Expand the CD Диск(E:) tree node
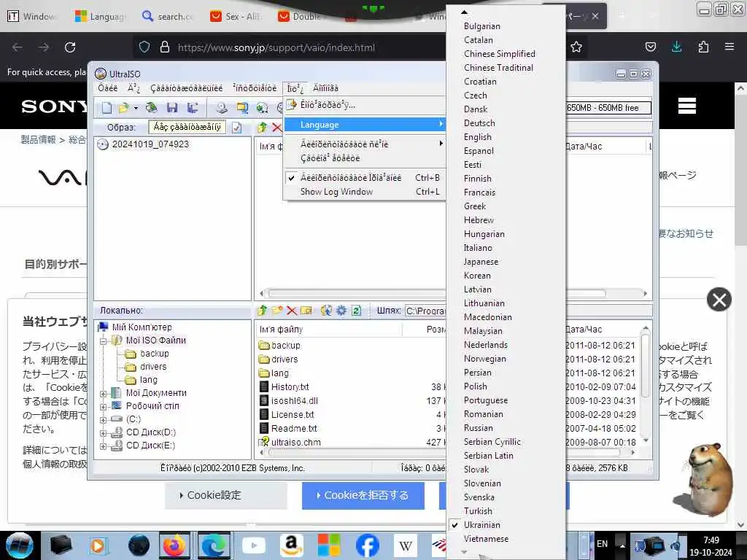The image size is (747, 560). click(x=104, y=446)
